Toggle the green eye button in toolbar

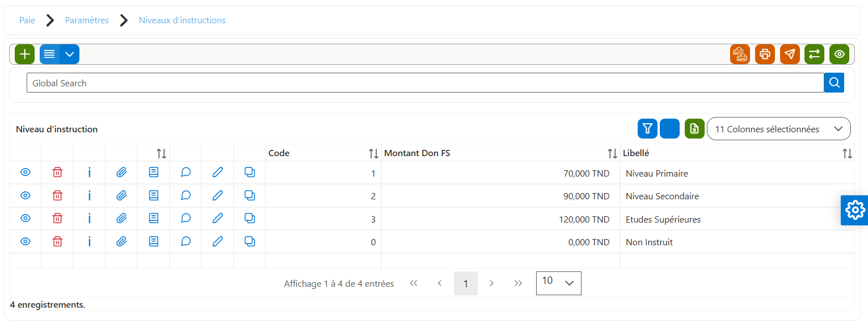pyautogui.click(x=839, y=55)
